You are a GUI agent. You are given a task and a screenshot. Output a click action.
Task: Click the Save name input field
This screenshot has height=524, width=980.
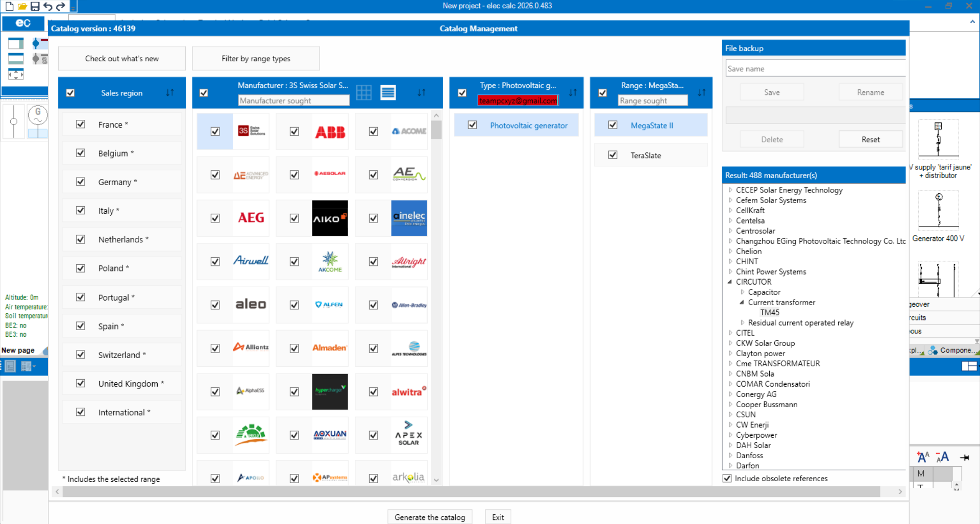point(816,68)
